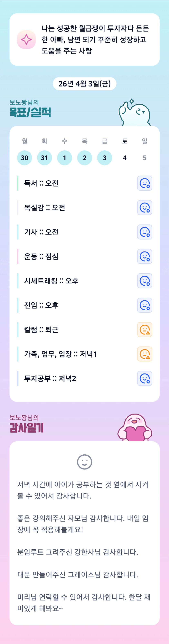Screen dimensions: 169x644
Task: Select day 2 in the week row
Action: [85, 158]
